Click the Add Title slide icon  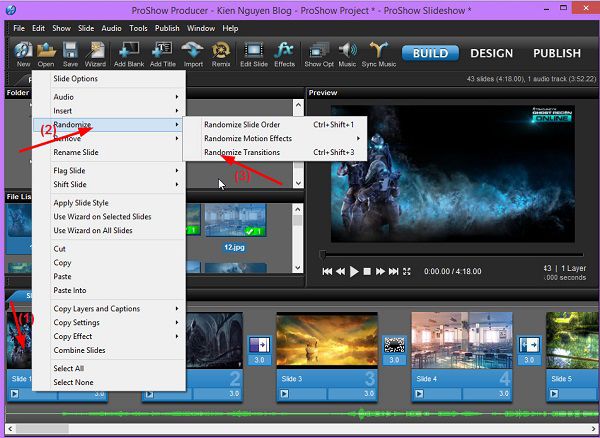(x=163, y=54)
